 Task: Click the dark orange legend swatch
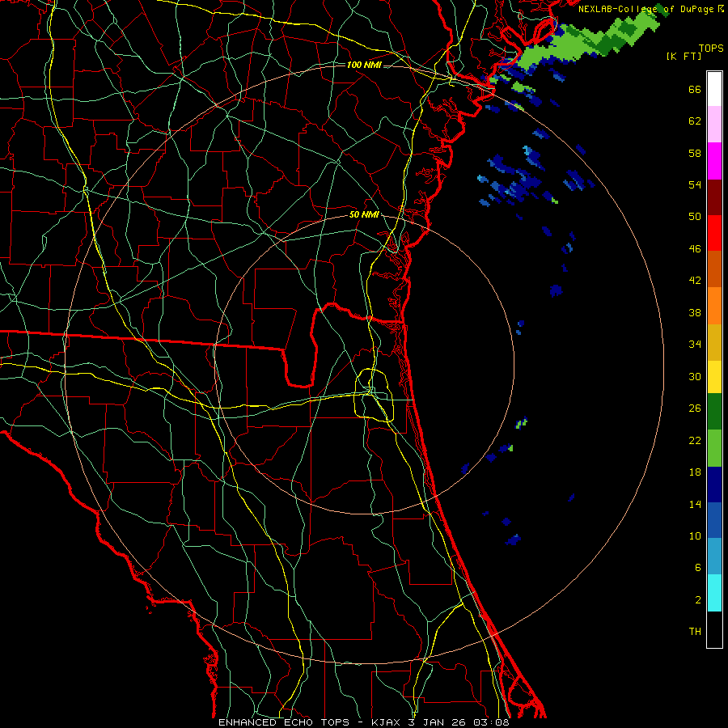click(x=714, y=269)
